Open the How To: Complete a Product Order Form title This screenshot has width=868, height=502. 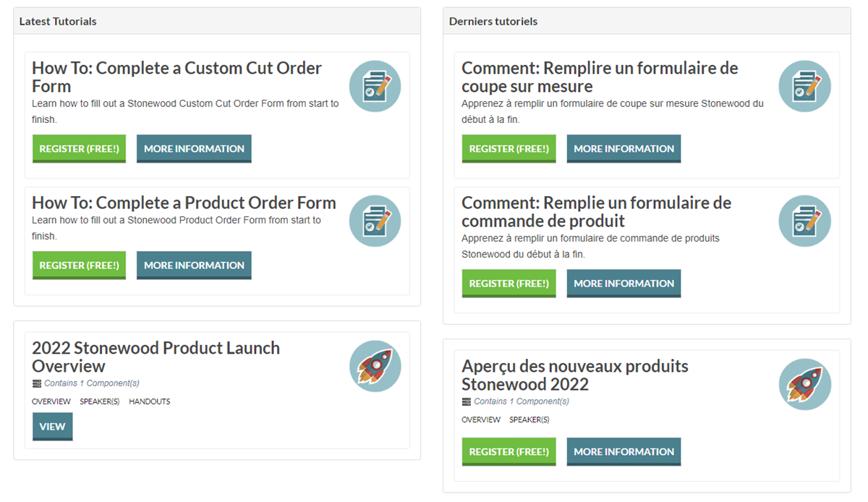184,203
